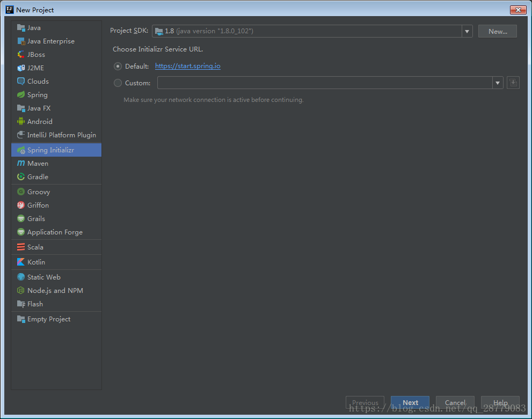Click the Griffon icon
Viewport: 532px width, 419px height.
tap(21, 205)
